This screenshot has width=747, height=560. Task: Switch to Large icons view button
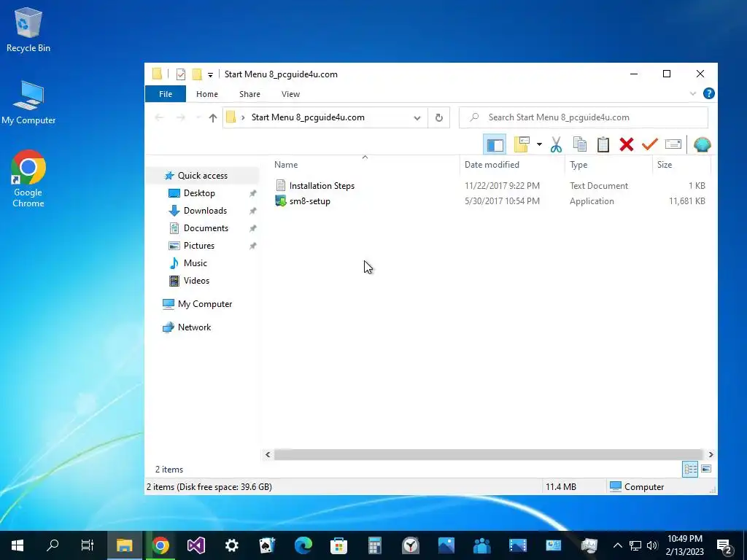706,469
